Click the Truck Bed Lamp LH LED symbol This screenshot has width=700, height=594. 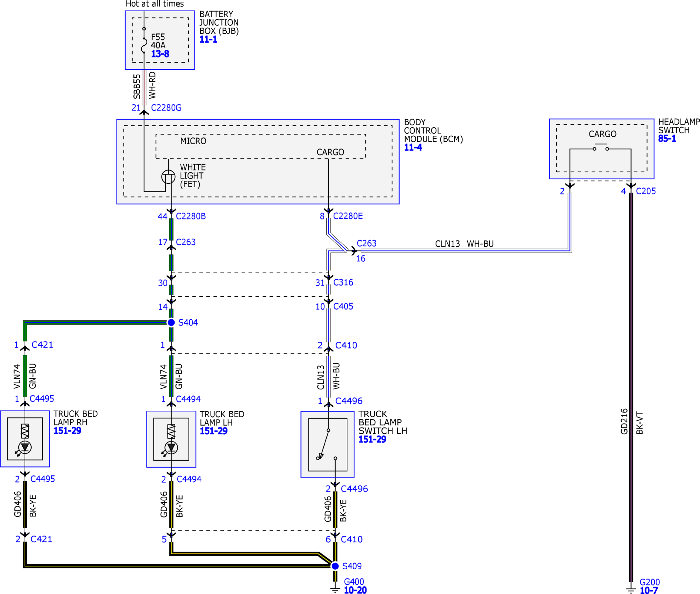click(171, 448)
